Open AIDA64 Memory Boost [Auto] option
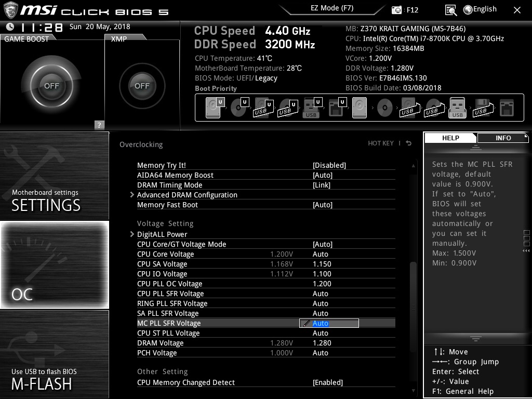Image resolution: width=532 pixels, height=399 pixels. (x=322, y=175)
